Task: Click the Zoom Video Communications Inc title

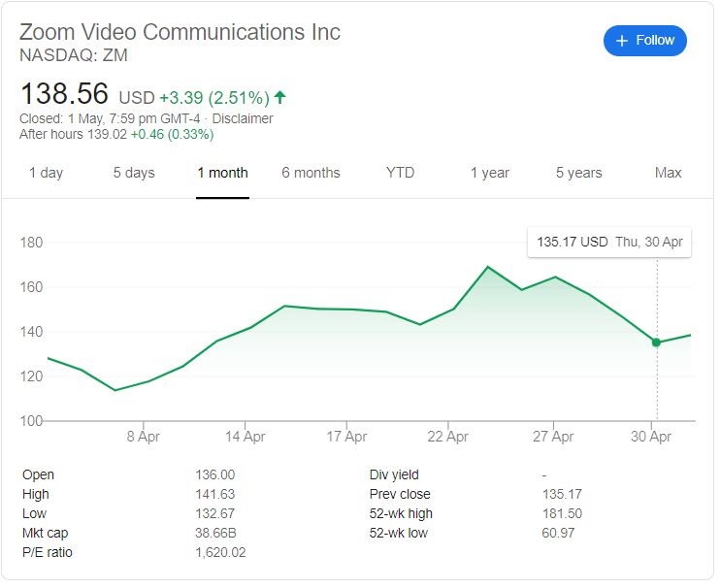Action: point(180,31)
